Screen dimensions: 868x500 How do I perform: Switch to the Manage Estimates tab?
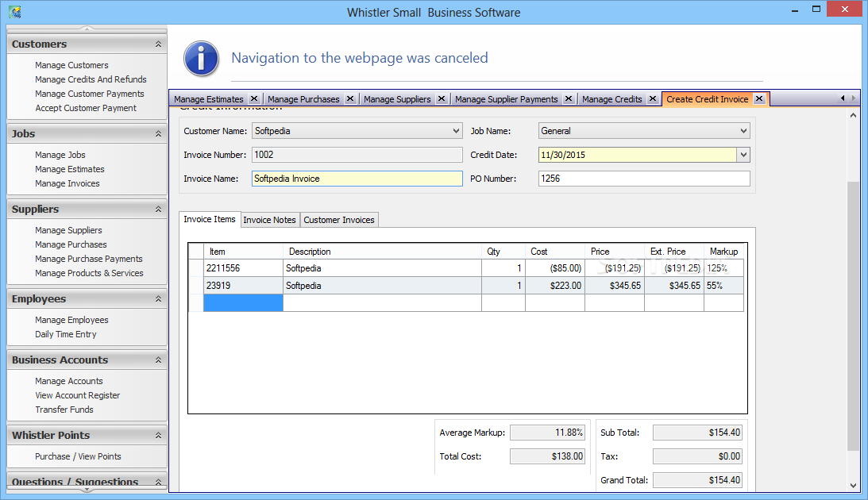(209, 99)
